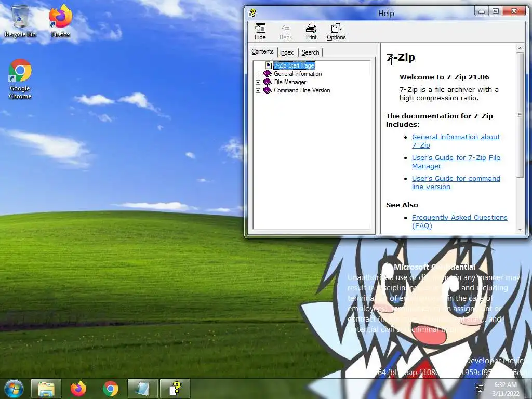Click the Command Line Version book icon

(268, 90)
